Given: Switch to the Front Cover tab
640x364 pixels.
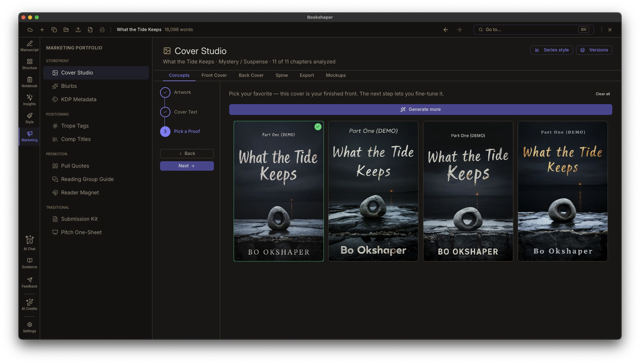Looking at the screenshot, I should [214, 75].
